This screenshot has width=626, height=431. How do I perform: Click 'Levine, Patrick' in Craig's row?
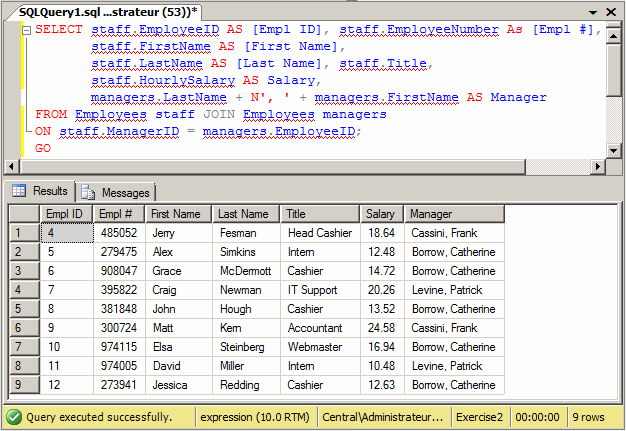click(x=455, y=290)
